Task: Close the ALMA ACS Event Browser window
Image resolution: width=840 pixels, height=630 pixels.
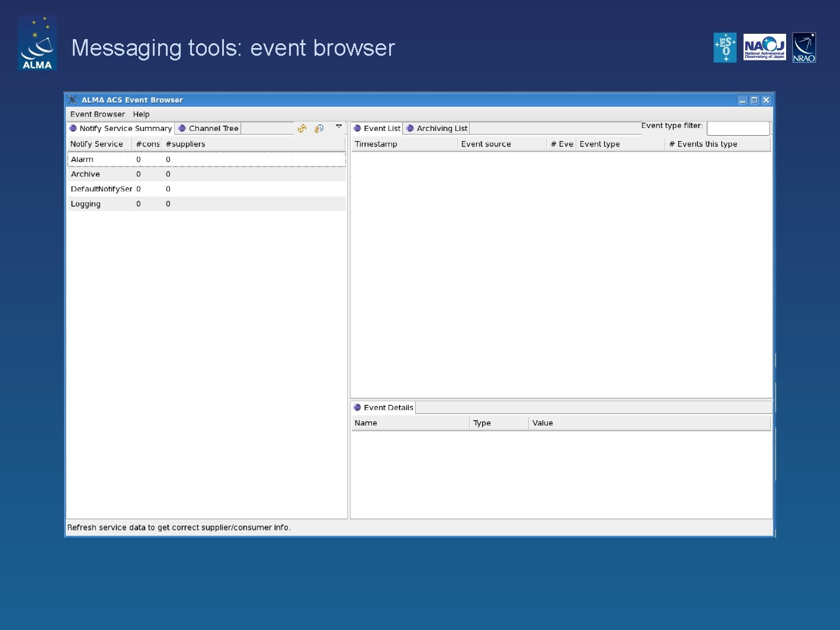Action: click(766, 100)
